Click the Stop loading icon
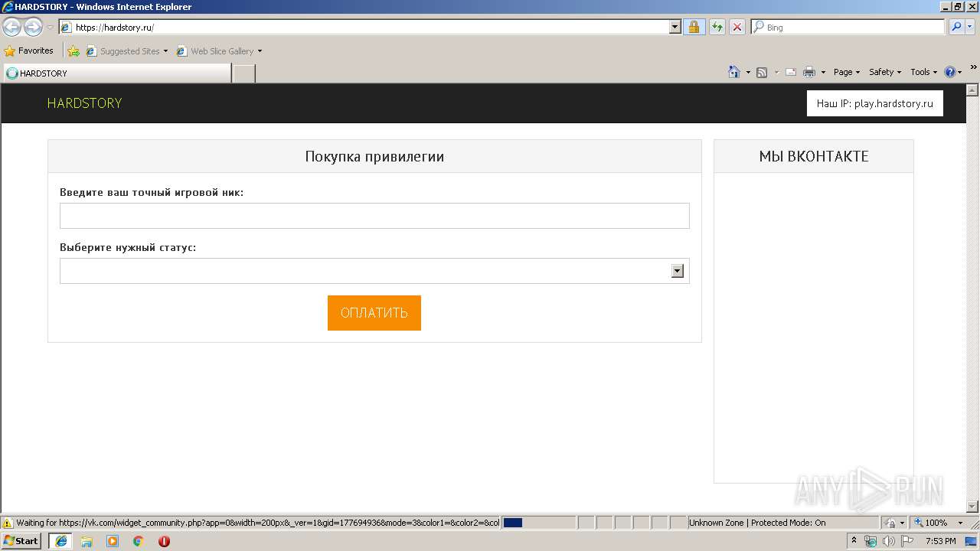This screenshot has height=551, width=980. click(737, 27)
